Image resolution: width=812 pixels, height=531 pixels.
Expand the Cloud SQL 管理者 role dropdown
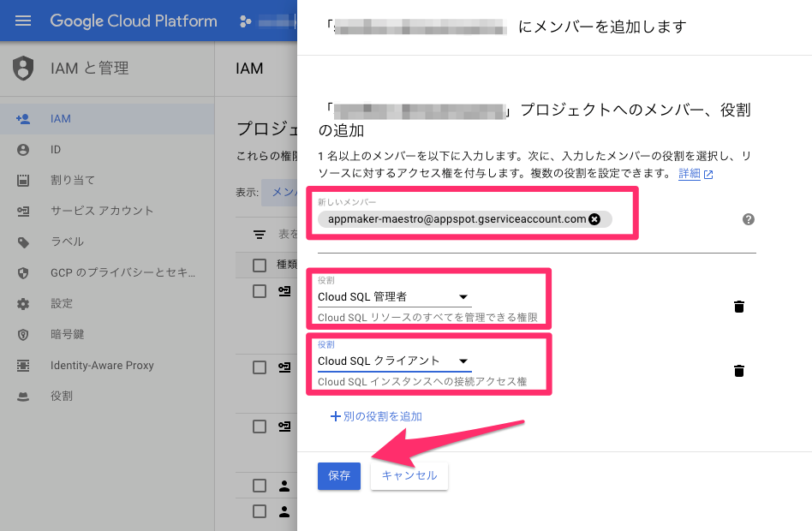[395, 297]
